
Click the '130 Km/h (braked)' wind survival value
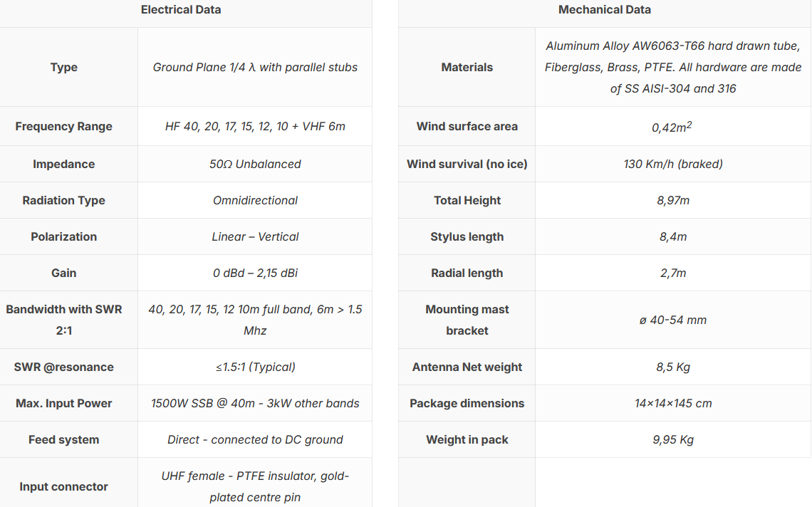pos(673,164)
